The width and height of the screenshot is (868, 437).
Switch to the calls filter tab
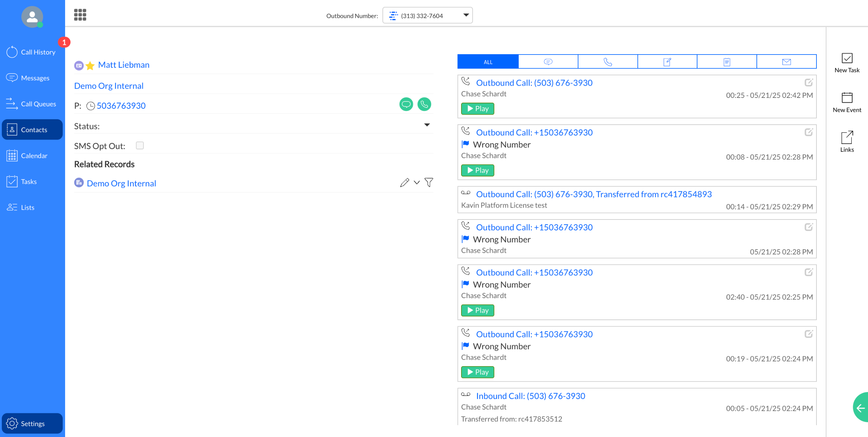(608, 62)
